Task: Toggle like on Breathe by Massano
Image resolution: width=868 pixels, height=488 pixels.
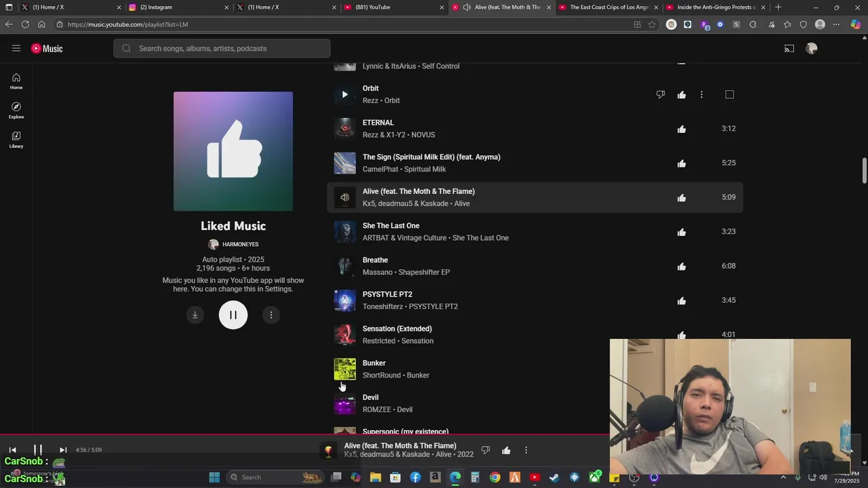Action: [x=682, y=266]
